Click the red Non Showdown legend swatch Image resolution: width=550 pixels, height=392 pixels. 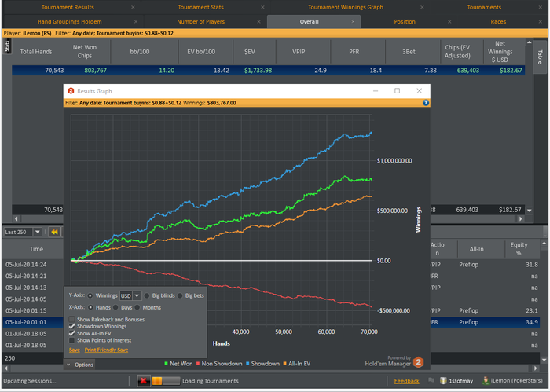[x=198, y=363]
